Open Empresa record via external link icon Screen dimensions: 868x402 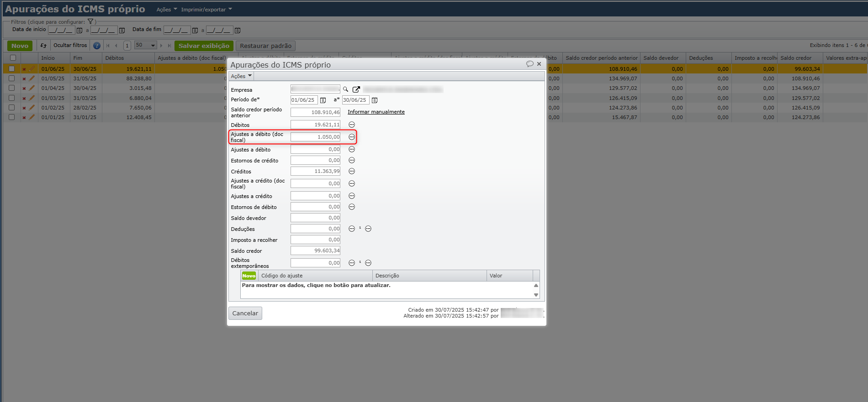[x=356, y=89]
